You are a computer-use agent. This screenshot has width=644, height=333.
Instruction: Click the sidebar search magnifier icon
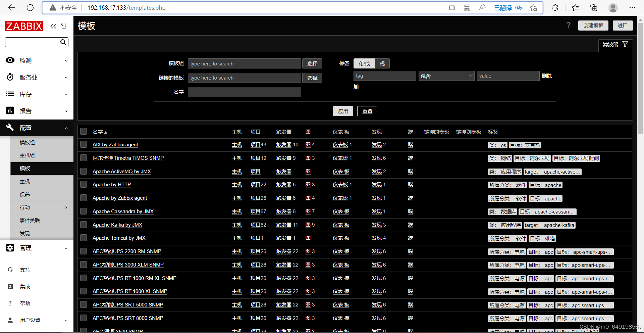pyautogui.click(x=63, y=42)
